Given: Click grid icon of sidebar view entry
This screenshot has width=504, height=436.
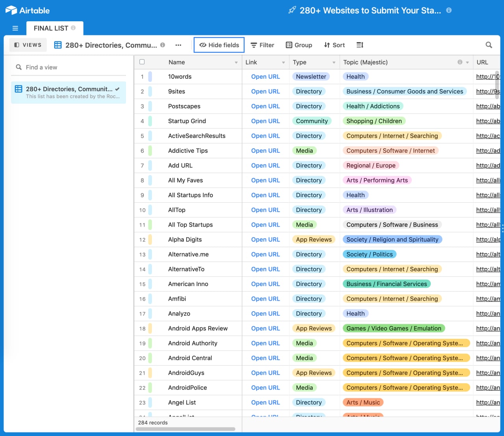Looking at the screenshot, I should pos(19,89).
